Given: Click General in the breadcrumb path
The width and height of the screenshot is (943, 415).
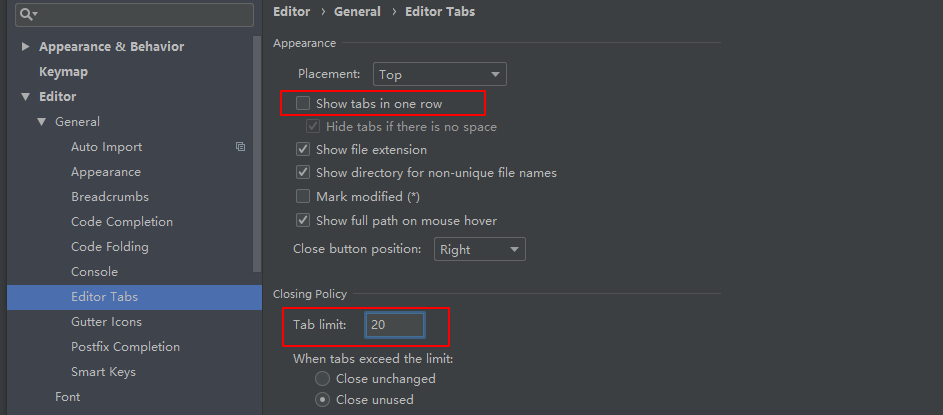Looking at the screenshot, I should pos(357,12).
